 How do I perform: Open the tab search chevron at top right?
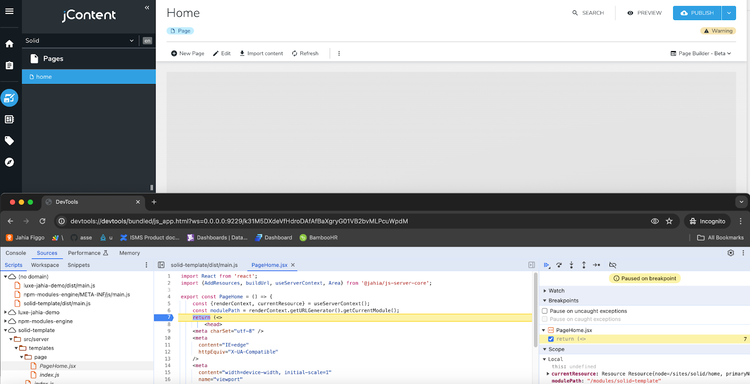(741, 202)
